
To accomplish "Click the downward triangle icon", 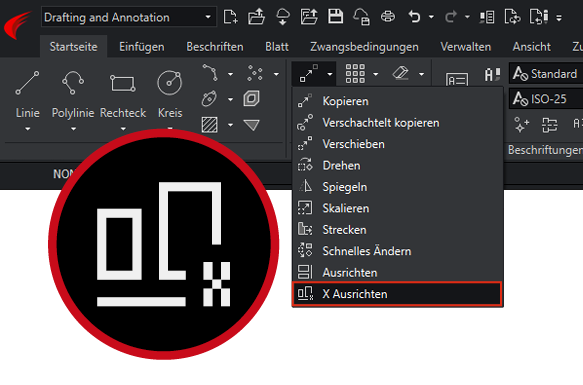I will pos(252,125).
